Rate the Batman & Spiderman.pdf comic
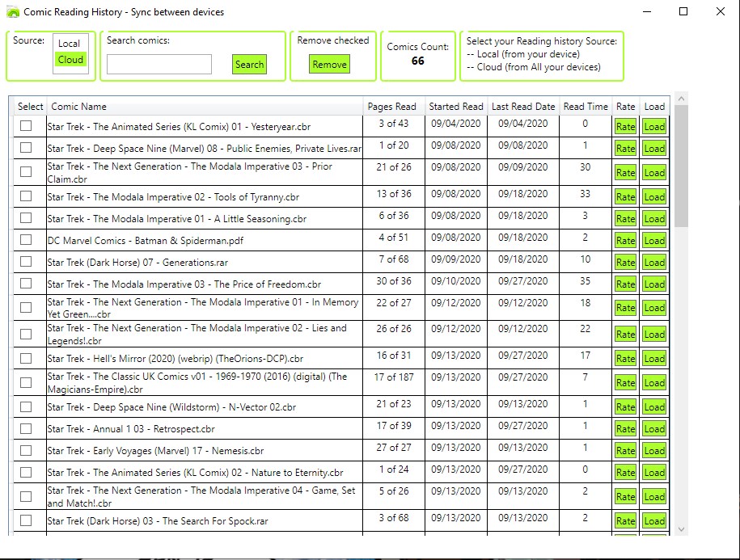The height and width of the screenshot is (560, 740). coord(625,241)
